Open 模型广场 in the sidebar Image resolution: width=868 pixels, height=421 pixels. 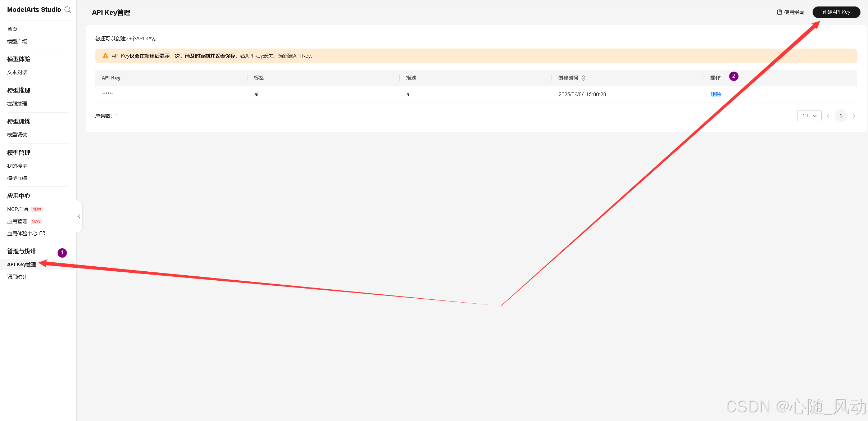click(17, 41)
